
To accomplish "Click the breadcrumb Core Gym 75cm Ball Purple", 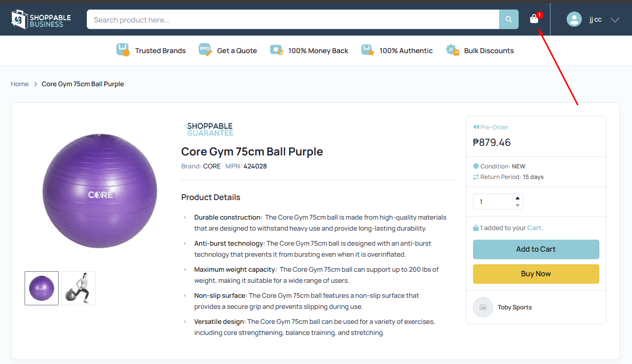I will coord(83,84).
